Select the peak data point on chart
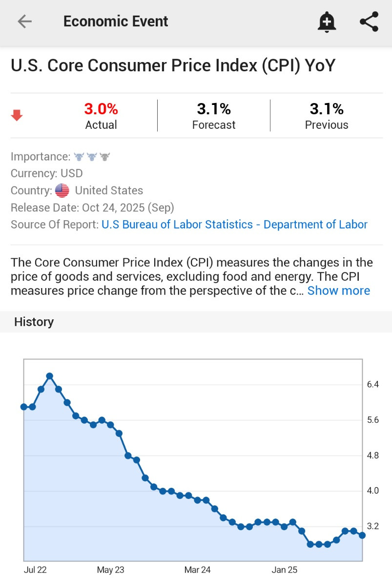392x582 pixels. pyautogui.click(x=50, y=376)
